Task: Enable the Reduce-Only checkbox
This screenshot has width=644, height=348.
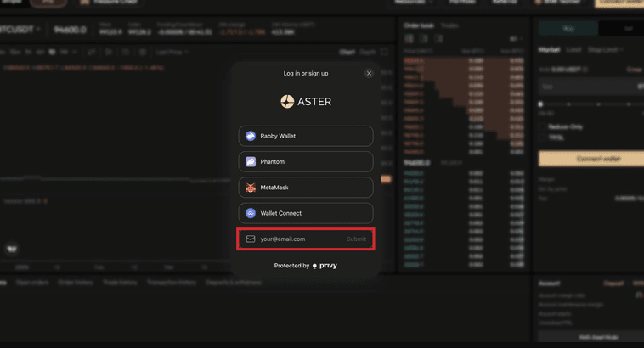Action: pyautogui.click(x=542, y=126)
